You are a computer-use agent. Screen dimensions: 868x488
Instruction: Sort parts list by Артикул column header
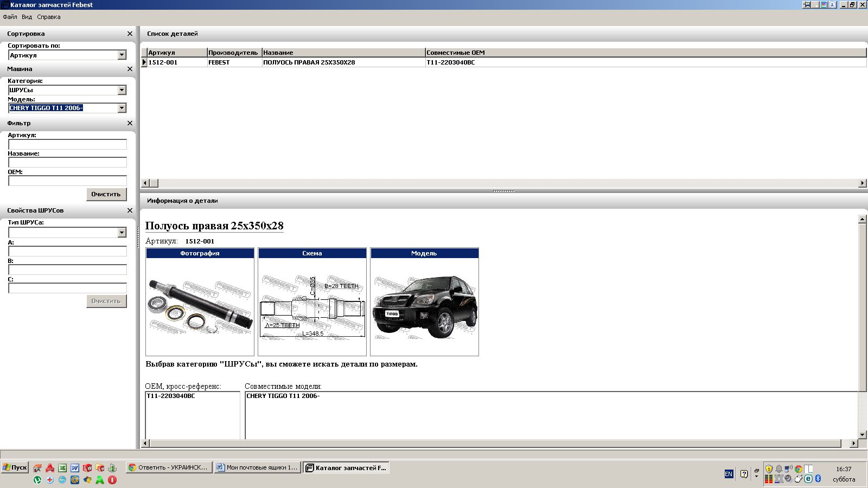[x=177, y=53]
